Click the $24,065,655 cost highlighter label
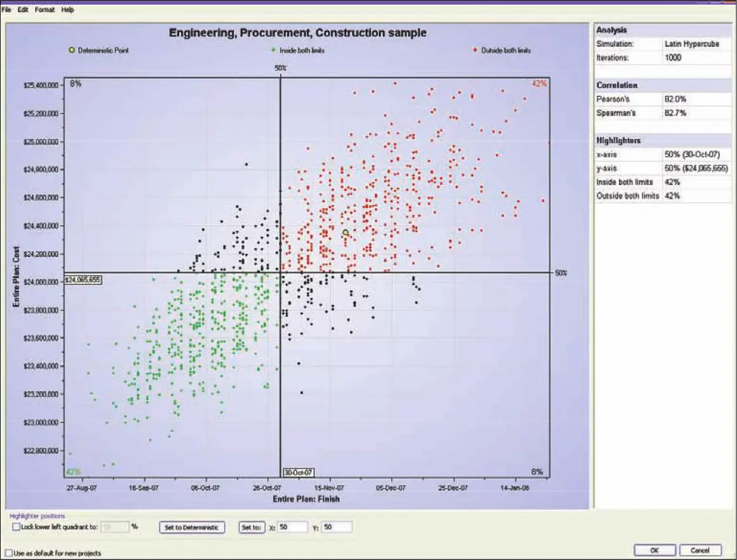Image resolution: width=737 pixels, height=560 pixels. pos(83,279)
